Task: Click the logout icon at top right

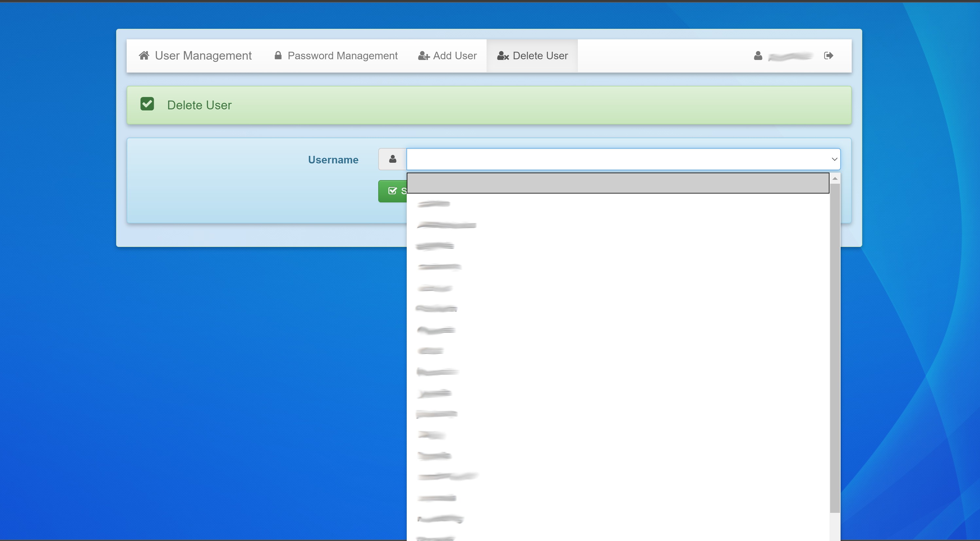Action: (x=829, y=56)
